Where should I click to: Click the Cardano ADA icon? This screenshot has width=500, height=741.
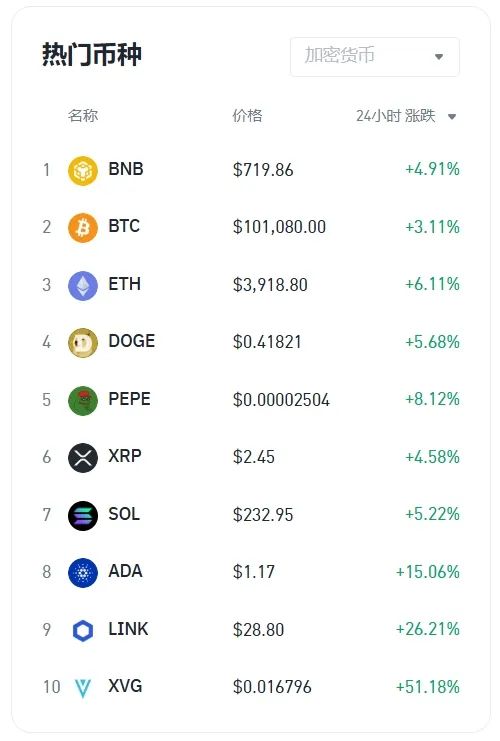coord(83,573)
